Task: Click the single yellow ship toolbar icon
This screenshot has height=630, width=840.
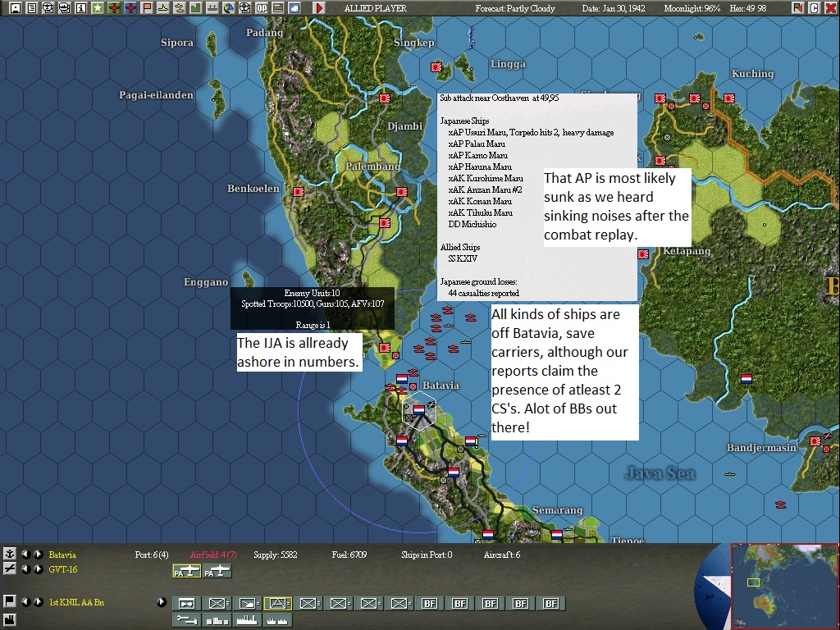Action: 163,8
